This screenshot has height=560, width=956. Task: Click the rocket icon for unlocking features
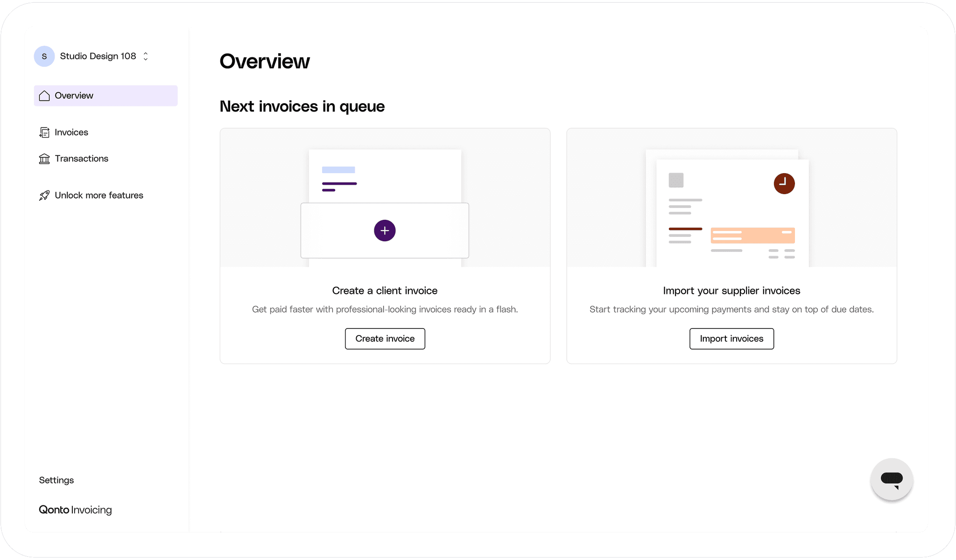click(x=44, y=196)
